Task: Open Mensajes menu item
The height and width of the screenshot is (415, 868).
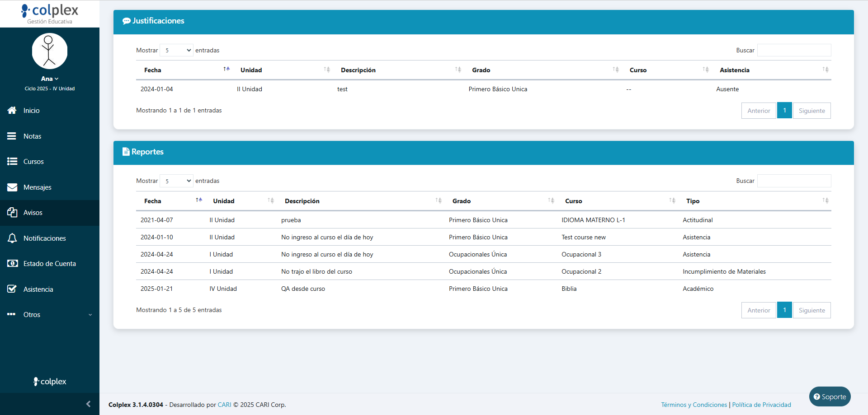Action: [50, 187]
